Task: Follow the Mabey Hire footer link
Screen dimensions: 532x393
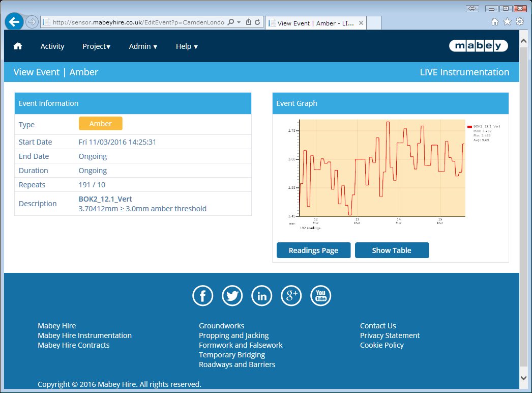Action: tap(56, 326)
